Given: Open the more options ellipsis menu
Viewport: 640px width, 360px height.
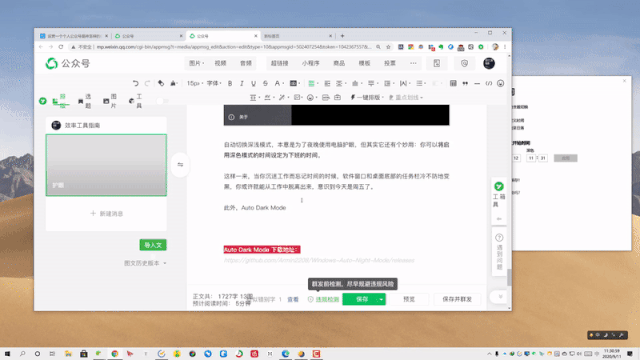Looking at the screenshot, I should tap(413, 63).
